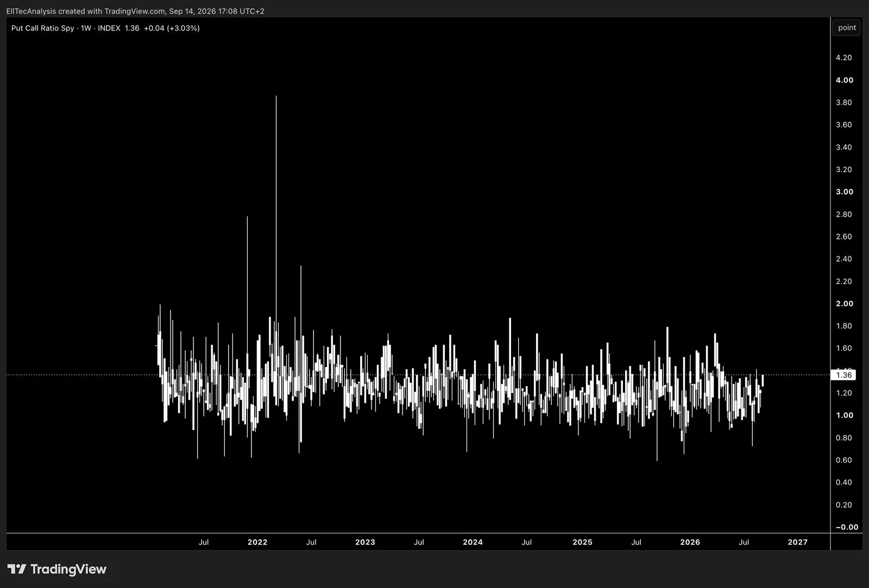
Task: Click the "point" button on the price scale
Action: pyautogui.click(x=847, y=28)
